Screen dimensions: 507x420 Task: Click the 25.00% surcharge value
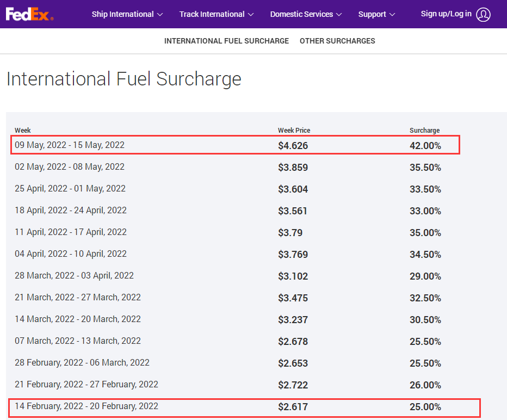click(425, 407)
